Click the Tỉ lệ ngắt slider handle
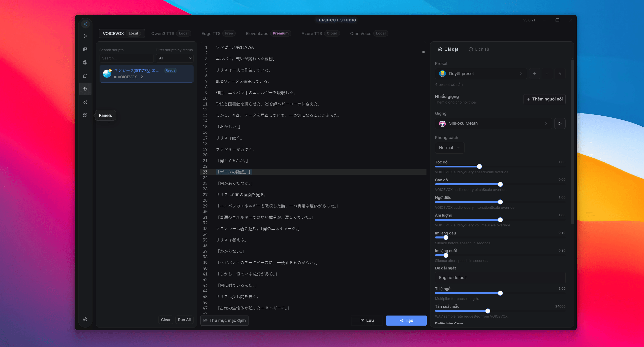Viewport: 644px width, 347px height. coord(500,293)
